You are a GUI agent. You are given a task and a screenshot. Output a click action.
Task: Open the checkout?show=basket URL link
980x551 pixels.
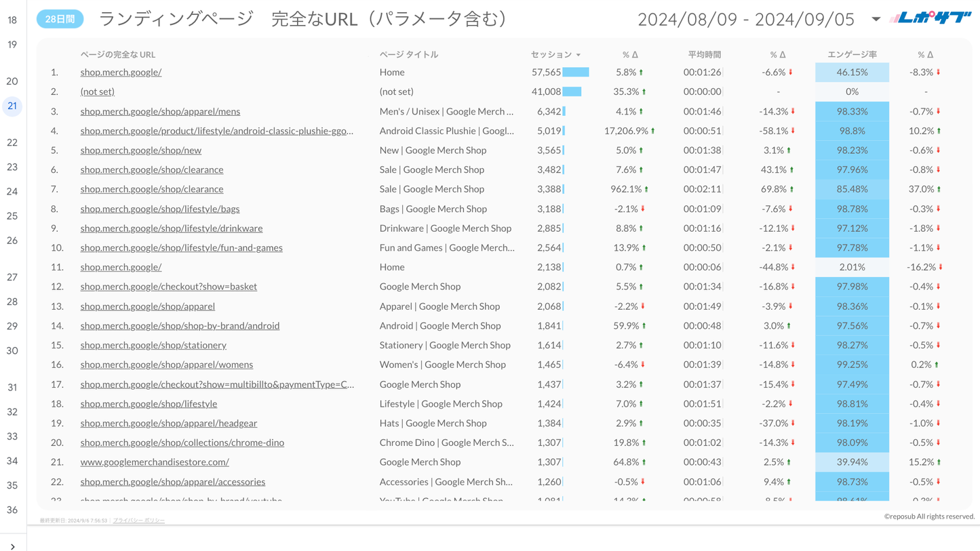168,287
